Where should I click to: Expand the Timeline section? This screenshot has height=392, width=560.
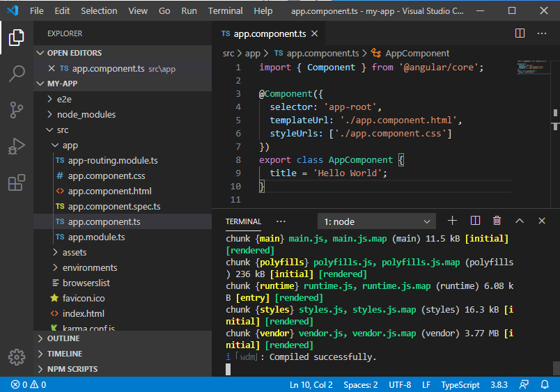(123, 354)
